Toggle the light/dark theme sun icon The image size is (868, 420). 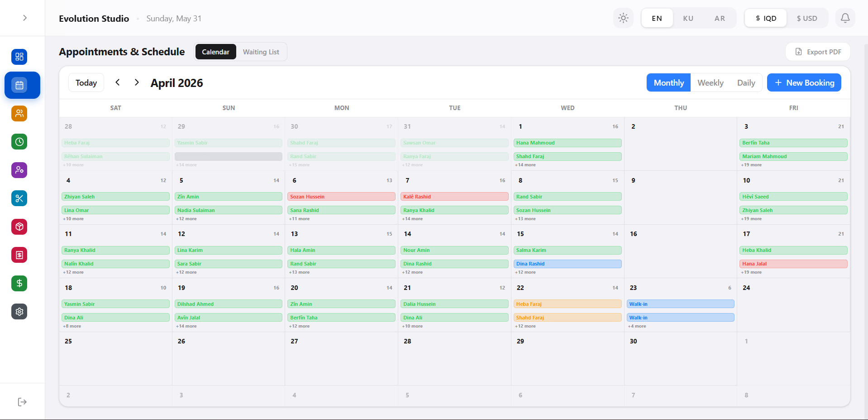[623, 18]
